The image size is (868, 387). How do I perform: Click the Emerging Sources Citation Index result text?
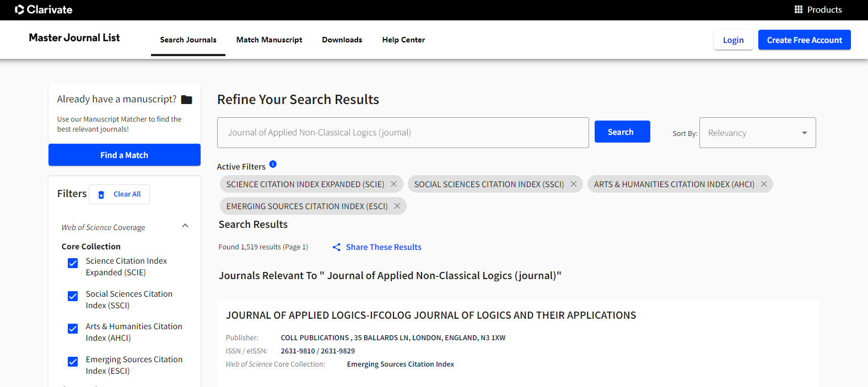coord(401,364)
